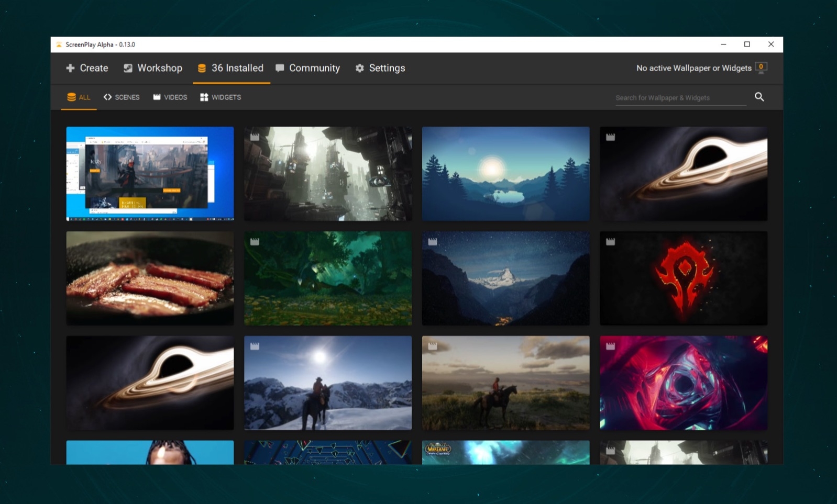The height and width of the screenshot is (504, 837).
Task: Select the blue forest lake sunset wallpaper
Action: coord(506,173)
